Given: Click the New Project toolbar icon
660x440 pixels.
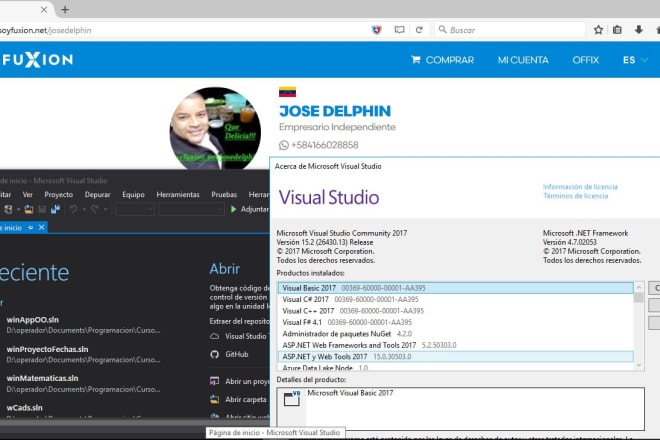Looking at the screenshot, I should click(8, 209).
